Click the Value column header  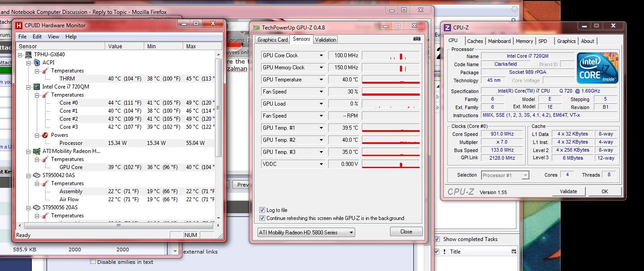[125, 46]
